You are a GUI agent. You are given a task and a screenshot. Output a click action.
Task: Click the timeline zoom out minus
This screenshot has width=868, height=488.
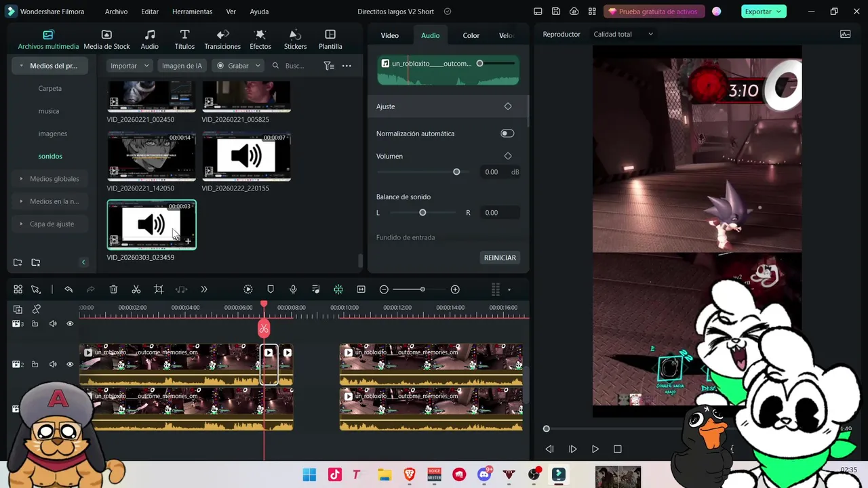click(384, 289)
